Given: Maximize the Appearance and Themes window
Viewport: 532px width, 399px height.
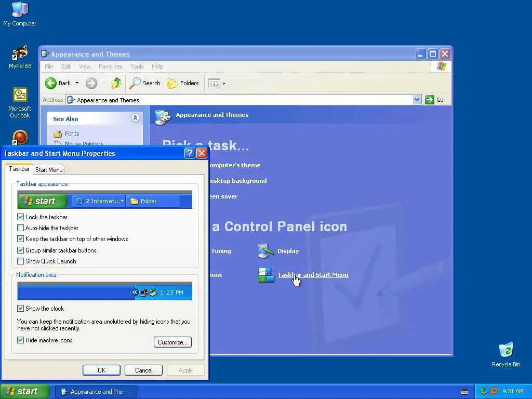Looking at the screenshot, I should click(x=433, y=54).
